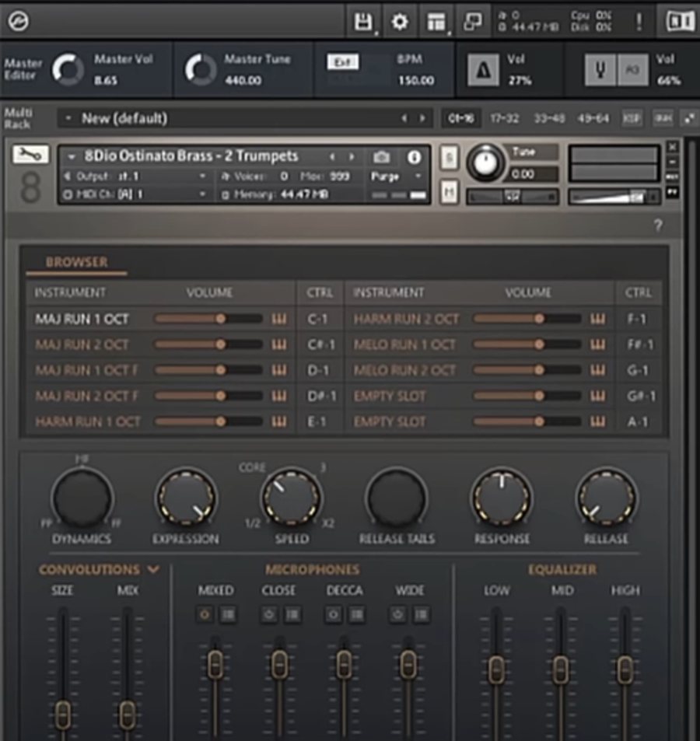Click the Tune value field 0.00
Viewport: 700px width, 741px height.
point(534,174)
